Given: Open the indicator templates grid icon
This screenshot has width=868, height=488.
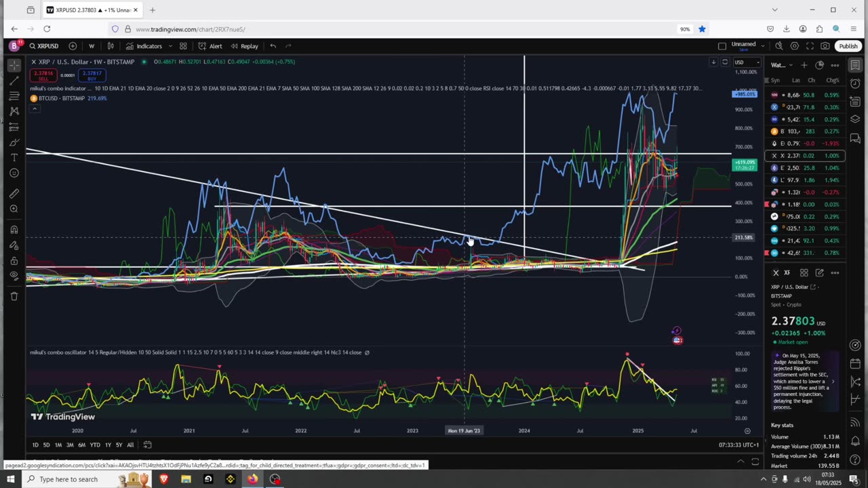Looking at the screenshot, I should [183, 46].
